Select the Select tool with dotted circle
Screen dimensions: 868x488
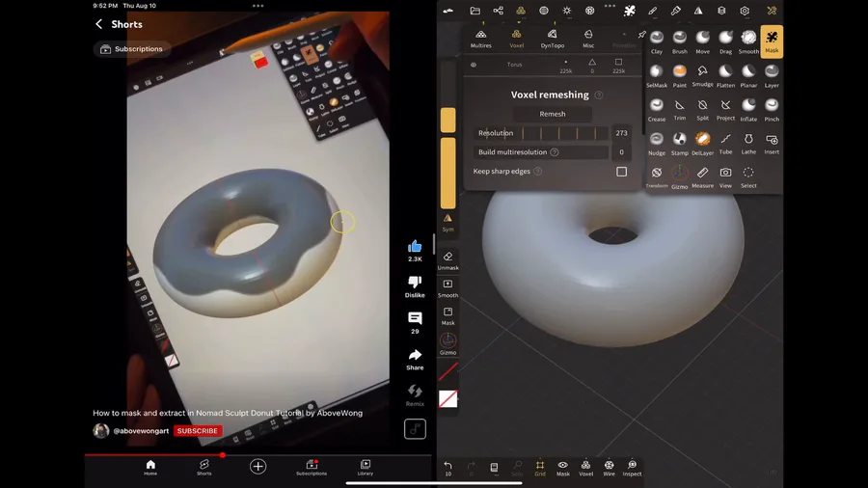click(748, 177)
